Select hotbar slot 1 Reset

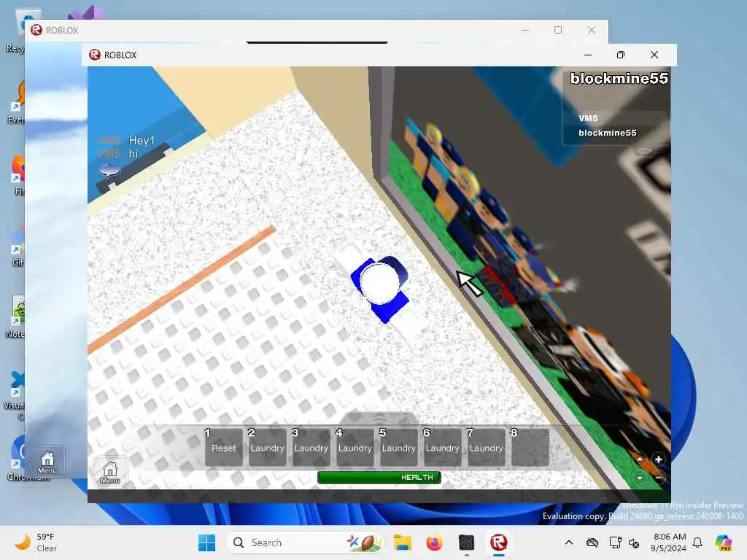tap(223, 448)
